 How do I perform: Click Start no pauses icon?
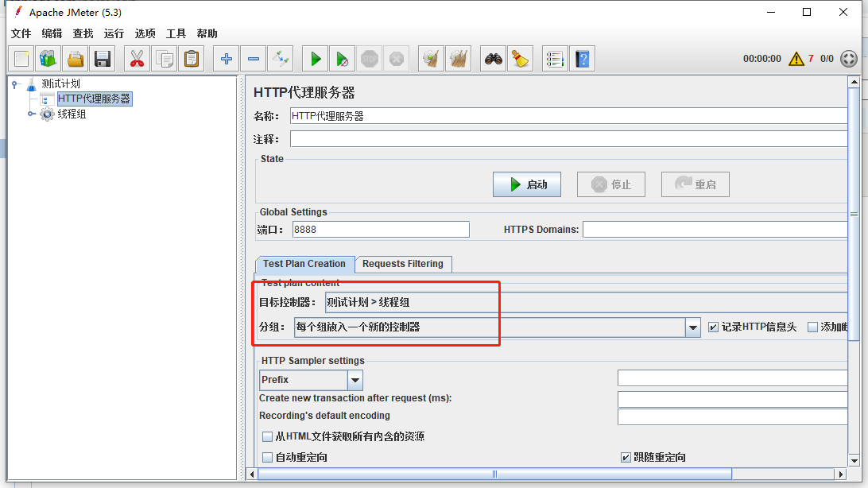(342, 59)
